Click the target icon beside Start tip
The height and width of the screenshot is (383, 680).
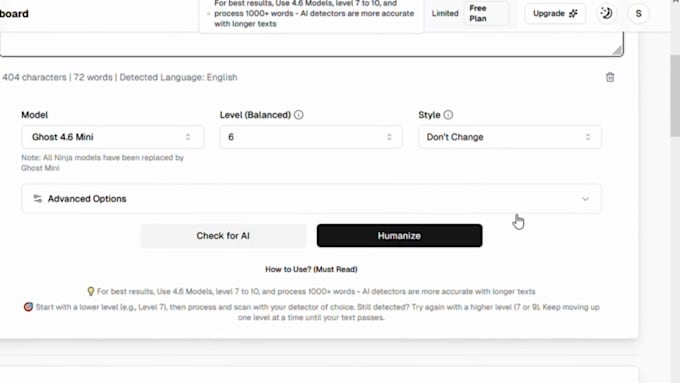point(28,307)
